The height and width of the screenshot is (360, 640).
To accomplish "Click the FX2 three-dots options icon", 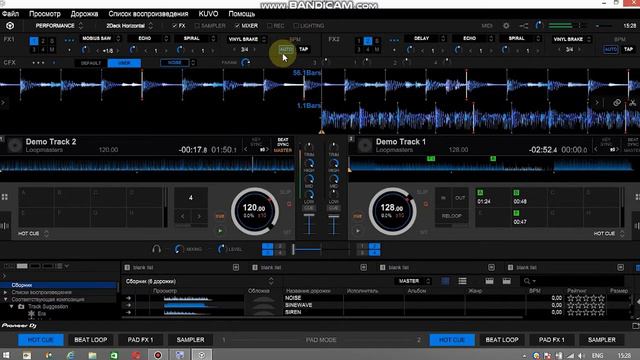I will 394,40.
